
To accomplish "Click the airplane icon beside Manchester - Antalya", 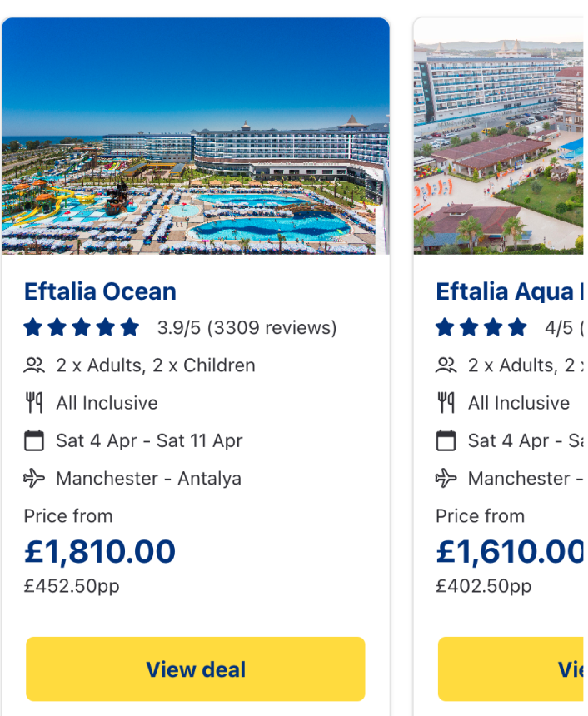I will click(x=34, y=478).
